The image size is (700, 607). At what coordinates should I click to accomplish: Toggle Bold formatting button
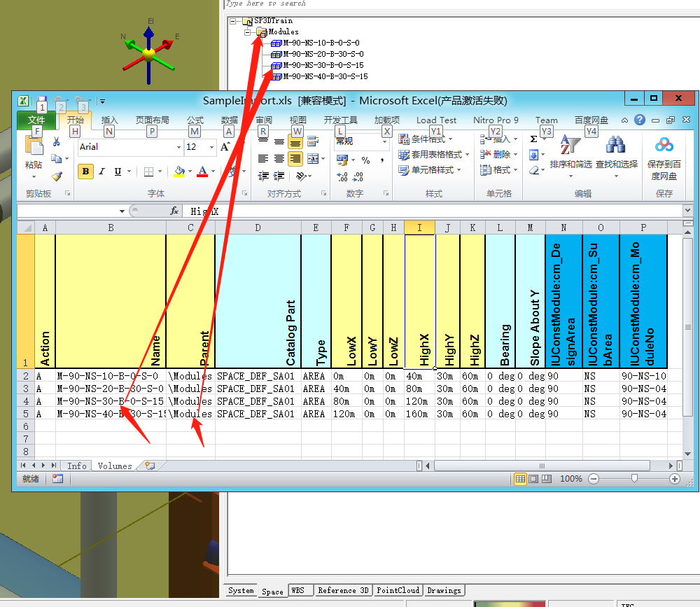(x=85, y=172)
